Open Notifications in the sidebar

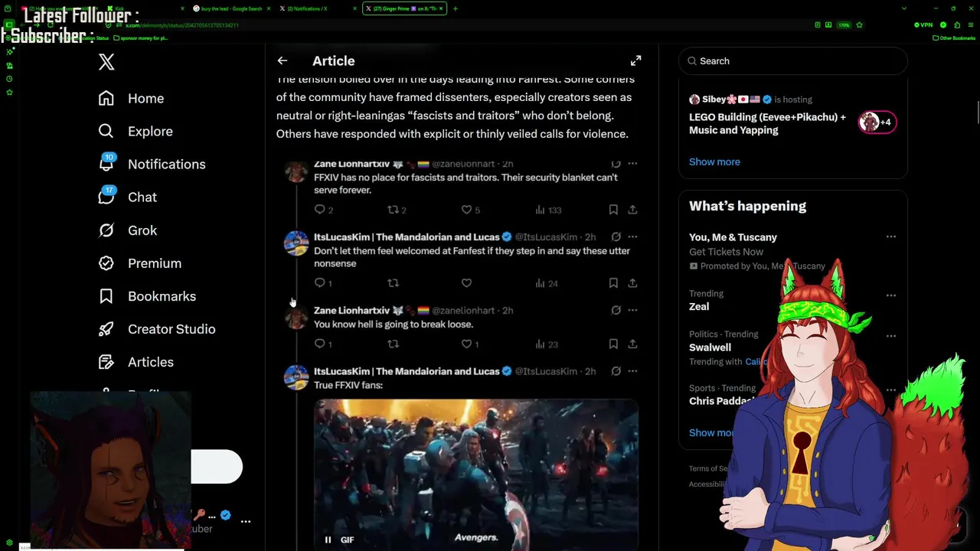pyautogui.click(x=152, y=164)
